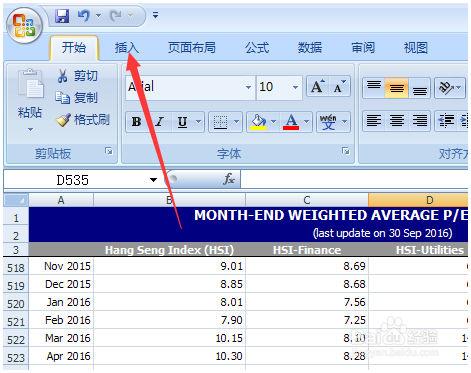The width and height of the screenshot is (471, 373).
Task: Expand the font size dropdown
Action: (295, 87)
